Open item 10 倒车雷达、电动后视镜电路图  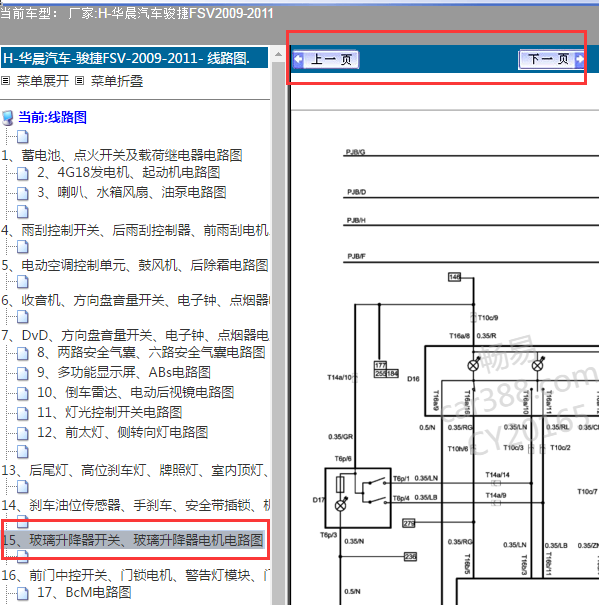[135, 392]
